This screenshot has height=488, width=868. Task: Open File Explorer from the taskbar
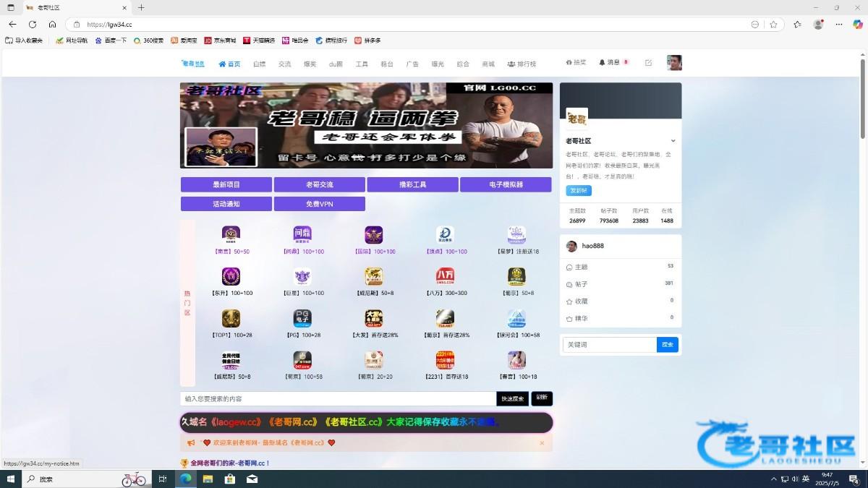click(x=208, y=479)
